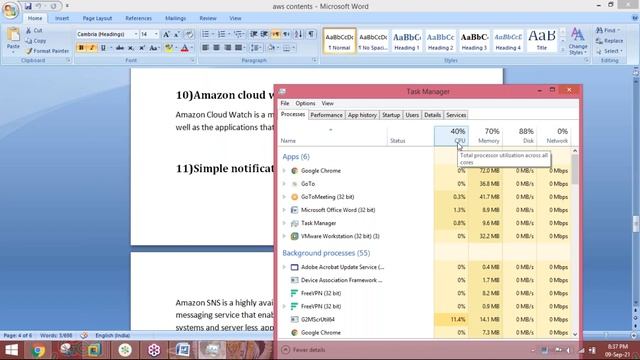Toggle Superscript formatting in Word
Viewport: 640px width, 360px height.
(x=142, y=48)
